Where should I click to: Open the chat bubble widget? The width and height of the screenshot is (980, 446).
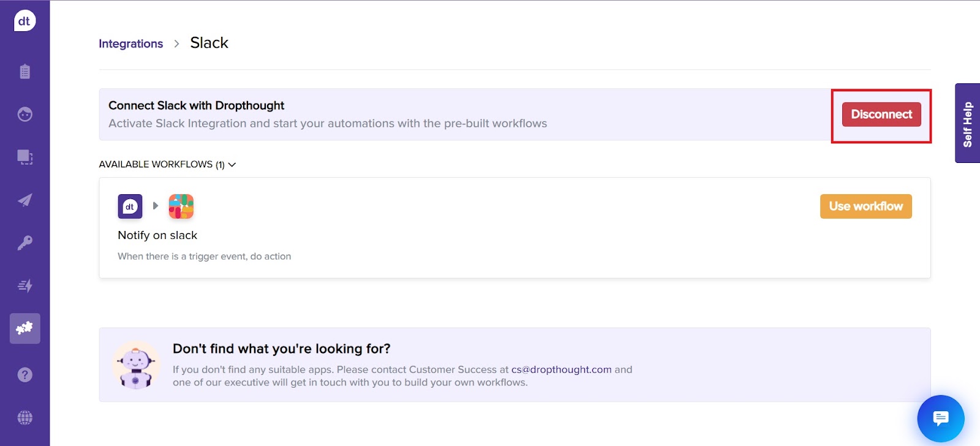click(940, 418)
